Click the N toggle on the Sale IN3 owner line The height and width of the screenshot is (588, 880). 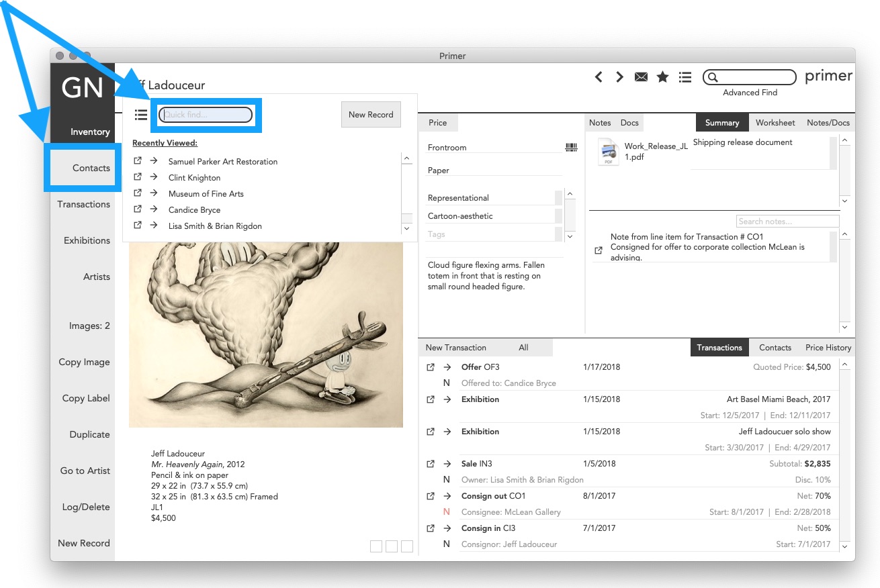point(446,479)
